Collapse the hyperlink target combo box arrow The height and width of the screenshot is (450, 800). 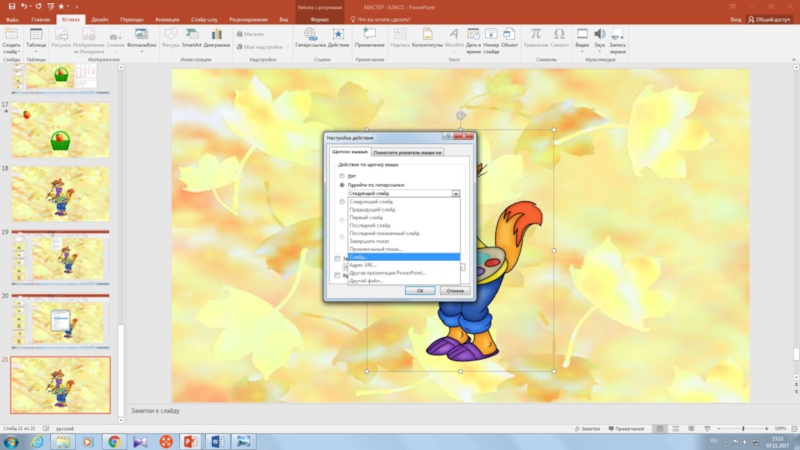click(455, 193)
